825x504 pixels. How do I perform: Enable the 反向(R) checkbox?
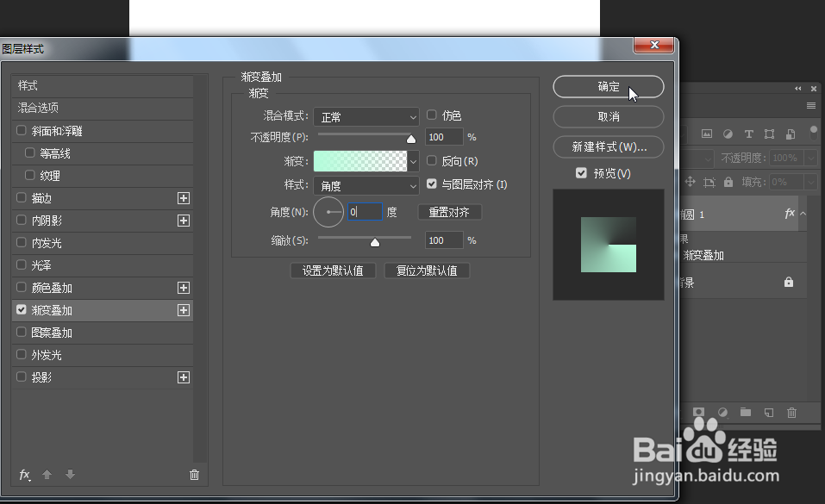[x=431, y=161]
